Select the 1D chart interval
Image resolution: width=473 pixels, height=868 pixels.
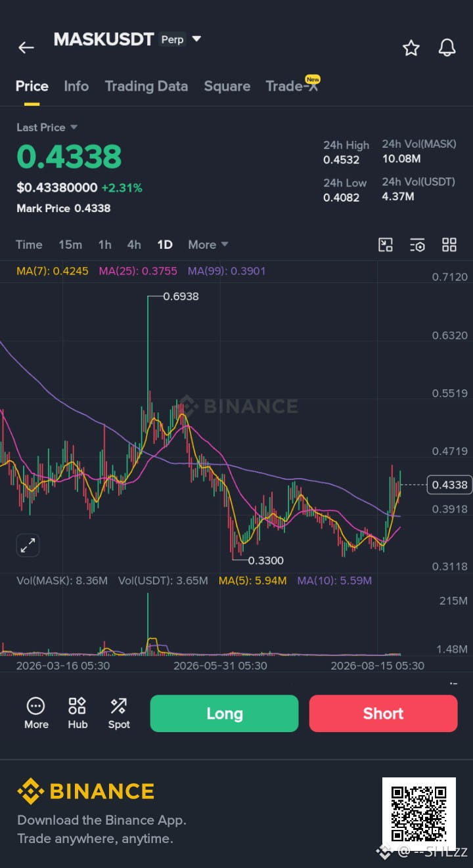coord(164,245)
